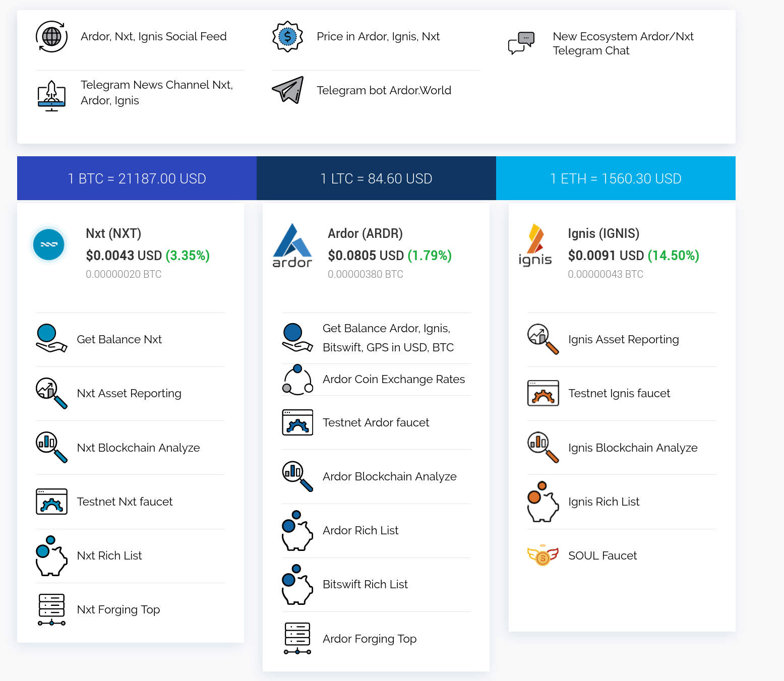The width and height of the screenshot is (784, 681).
Task: Click the ETH price banner
Action: [x=616, y=178]
